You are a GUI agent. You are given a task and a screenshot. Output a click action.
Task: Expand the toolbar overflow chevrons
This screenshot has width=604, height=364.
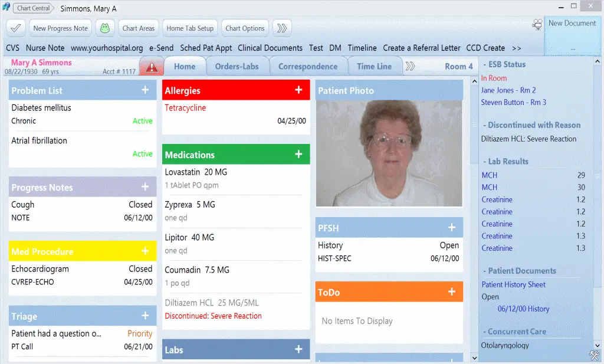[281, 28]
